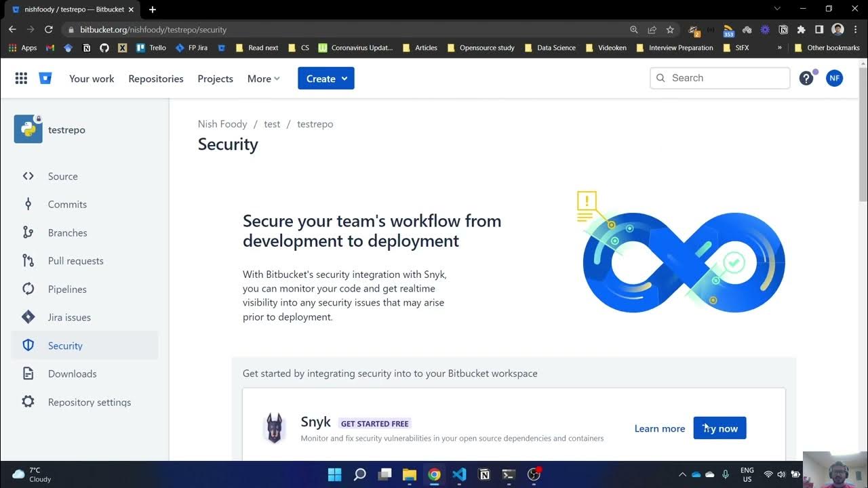This screenshot has height=488, width=868.
Task: Open the NF profile avatar menu
Action: pos(834,79)
